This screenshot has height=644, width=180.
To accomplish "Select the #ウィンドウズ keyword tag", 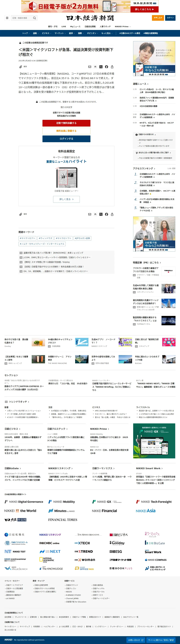I will click(x=45, y=238).
